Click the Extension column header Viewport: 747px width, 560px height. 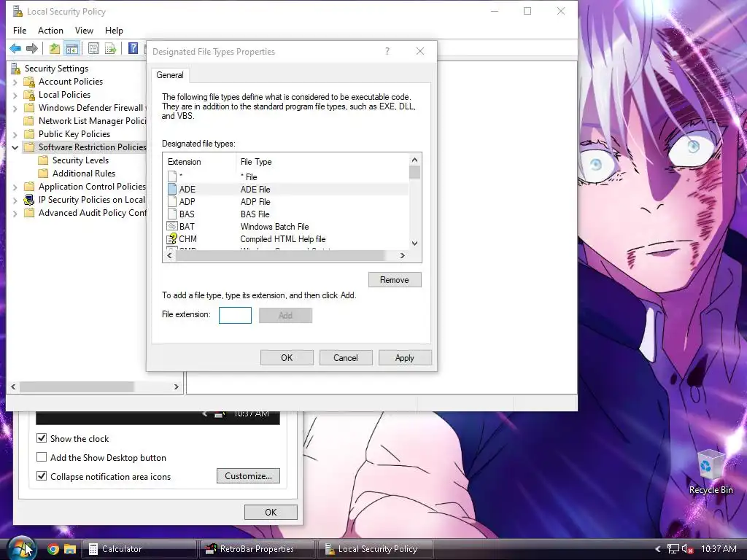pos(199,162)
